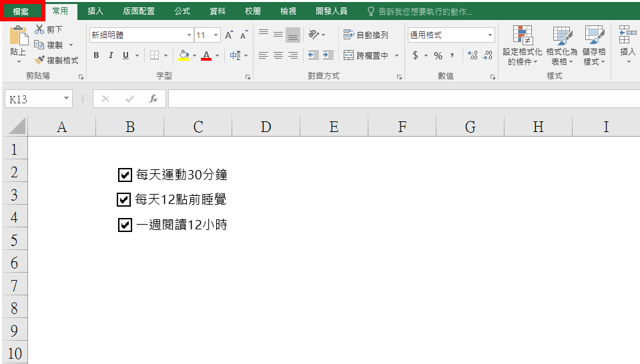640x364 pixels.
Task: Switch to the 公式 (Formulas) tab
Action: (x=182, y=11)
